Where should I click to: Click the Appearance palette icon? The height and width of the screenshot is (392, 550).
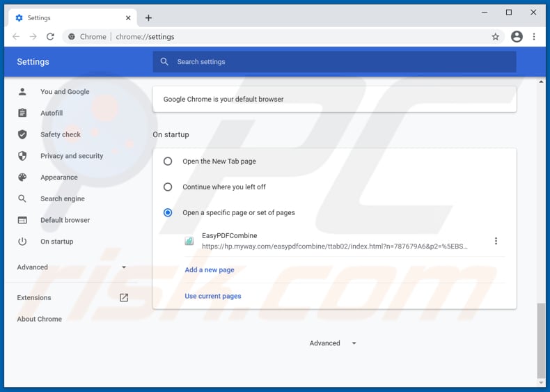coord(22,178)
